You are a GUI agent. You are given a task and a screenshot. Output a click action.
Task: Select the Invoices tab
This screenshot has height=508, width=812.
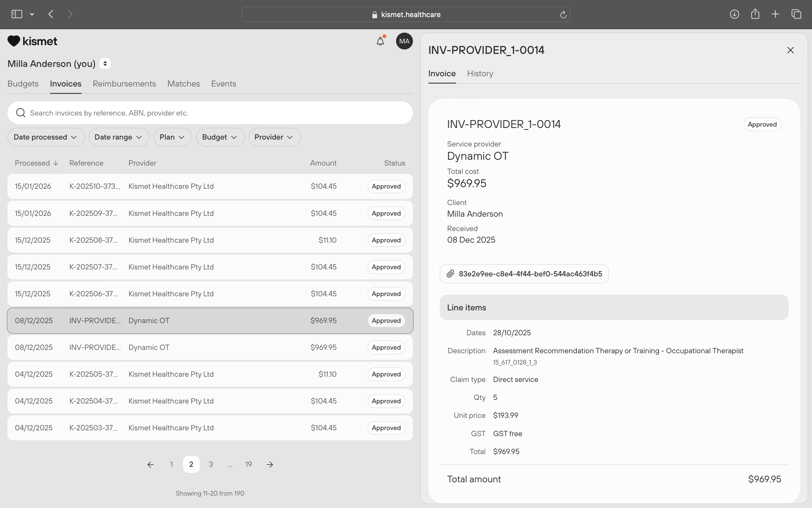click(65, 84)
